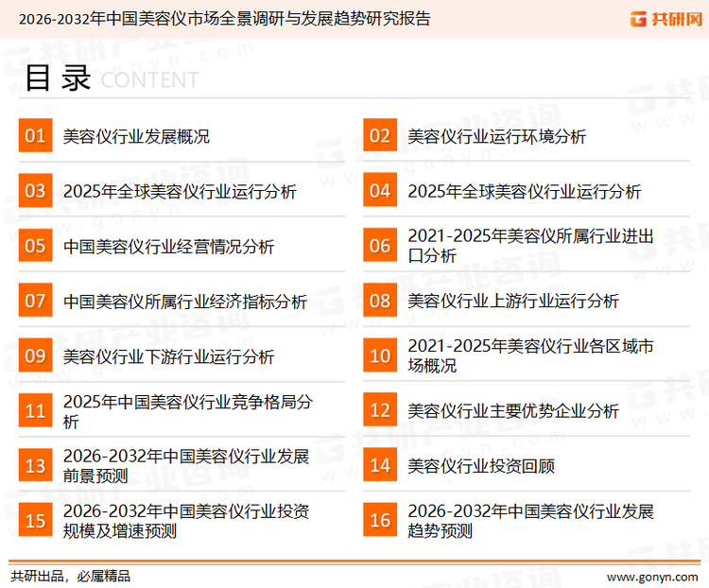Screen dimensions: 709x588
Task: Open 美容仪行业主要优势企业分析 chapter
Action: point(512,411)
